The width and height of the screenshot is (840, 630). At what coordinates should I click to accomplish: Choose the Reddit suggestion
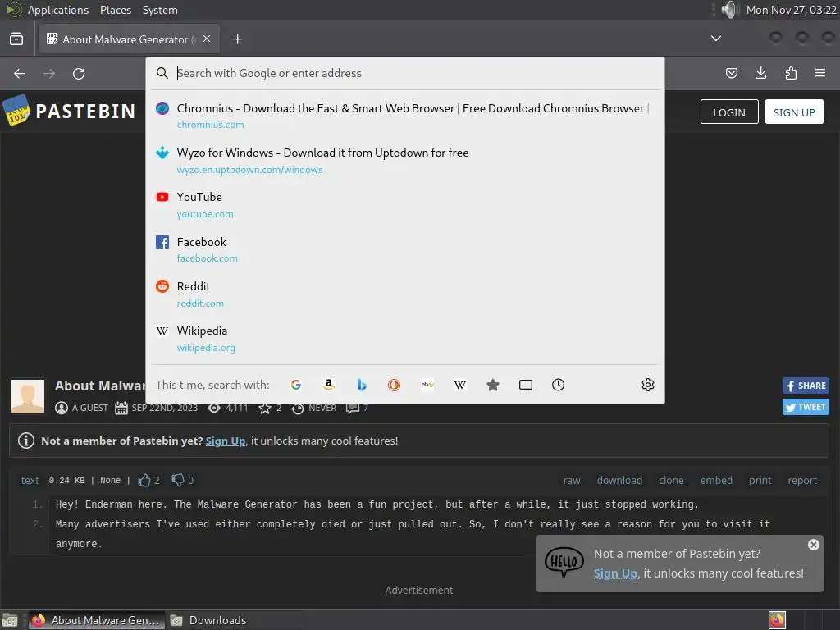pos(405,294)
